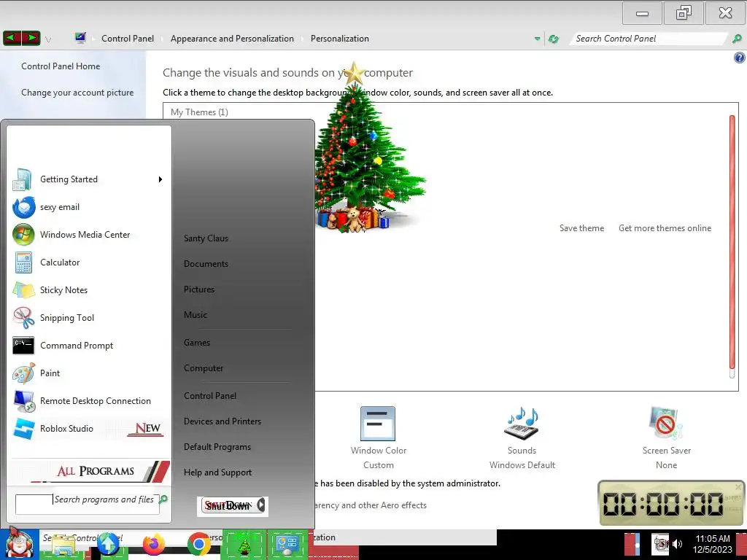
Task: Open Firefox from the taskbar
Action: 153,544
